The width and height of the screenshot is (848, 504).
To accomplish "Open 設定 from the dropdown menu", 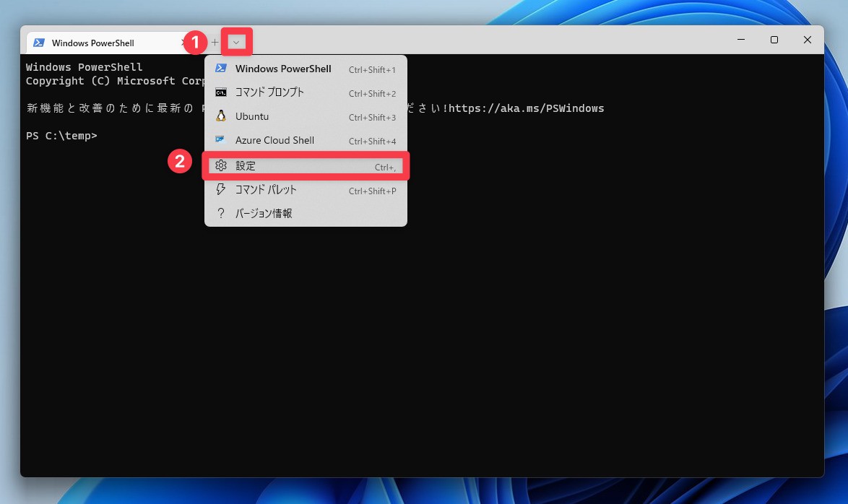I will (306, 166).
